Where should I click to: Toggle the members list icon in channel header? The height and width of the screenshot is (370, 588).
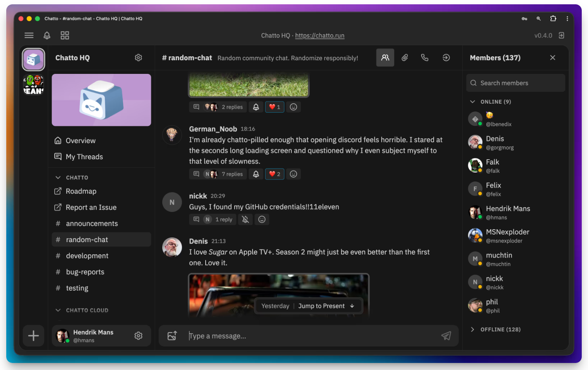coord(385,57)
